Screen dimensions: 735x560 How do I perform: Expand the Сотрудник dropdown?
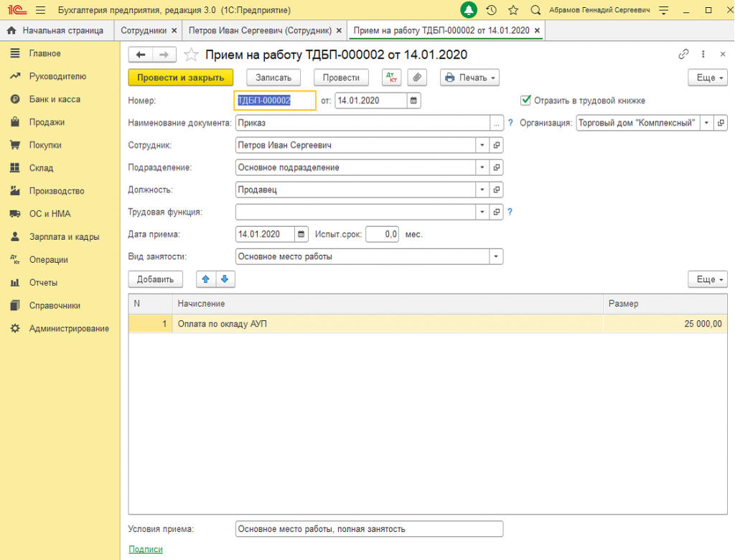pyautogui.click(x=482, y=146)
